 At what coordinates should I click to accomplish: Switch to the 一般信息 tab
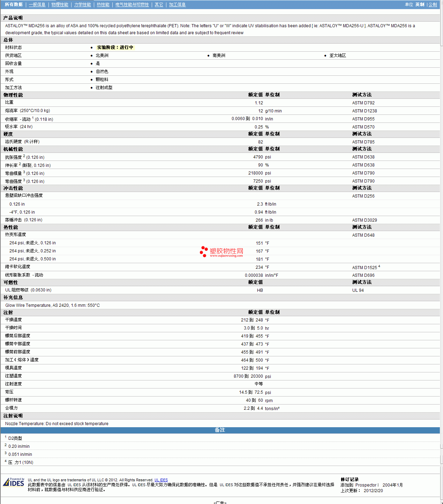click(37, 5)
